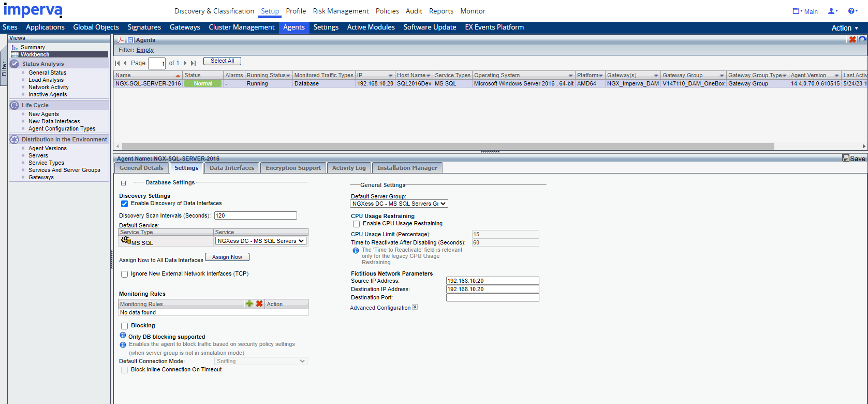The width and height of the screenshot is (868, 404).
Task: Expand the Advanced Configuration section
Action: (x=415, y=307)
